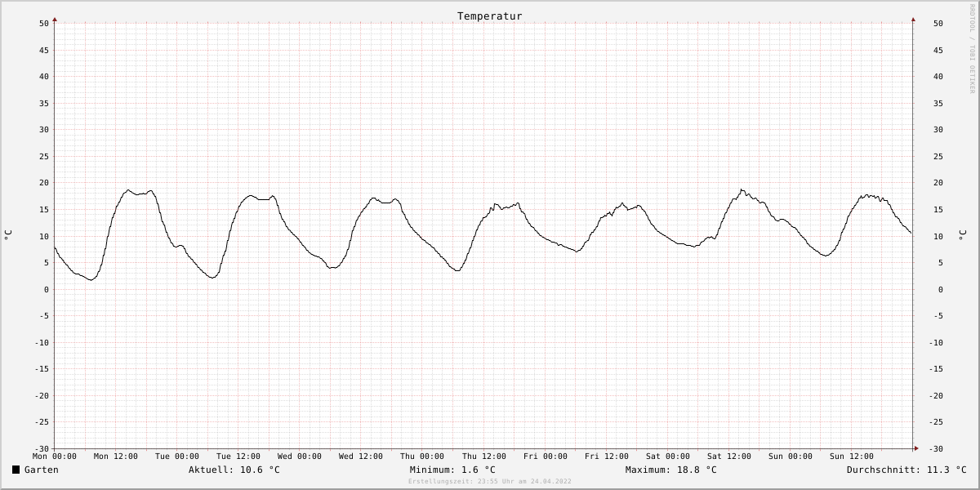Click the Sun 00:00 axis label
Image resolution: width=980 pixels, height=490 pixels.
pos(791,457)
